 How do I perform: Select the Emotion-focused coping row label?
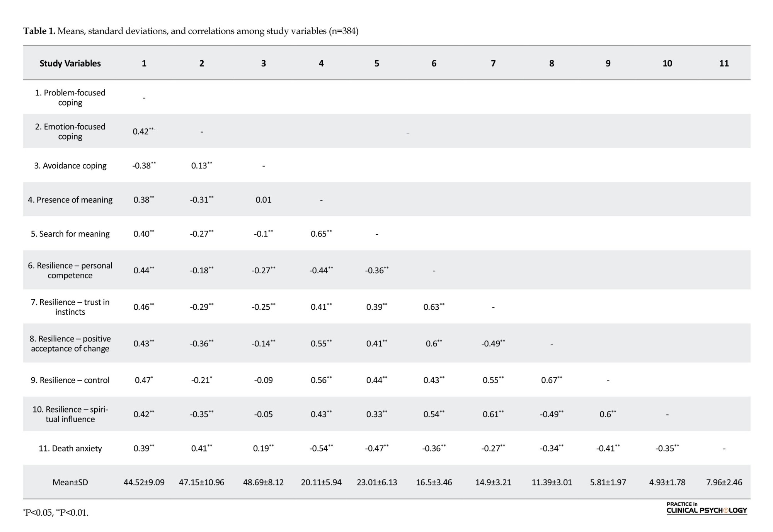70,131
